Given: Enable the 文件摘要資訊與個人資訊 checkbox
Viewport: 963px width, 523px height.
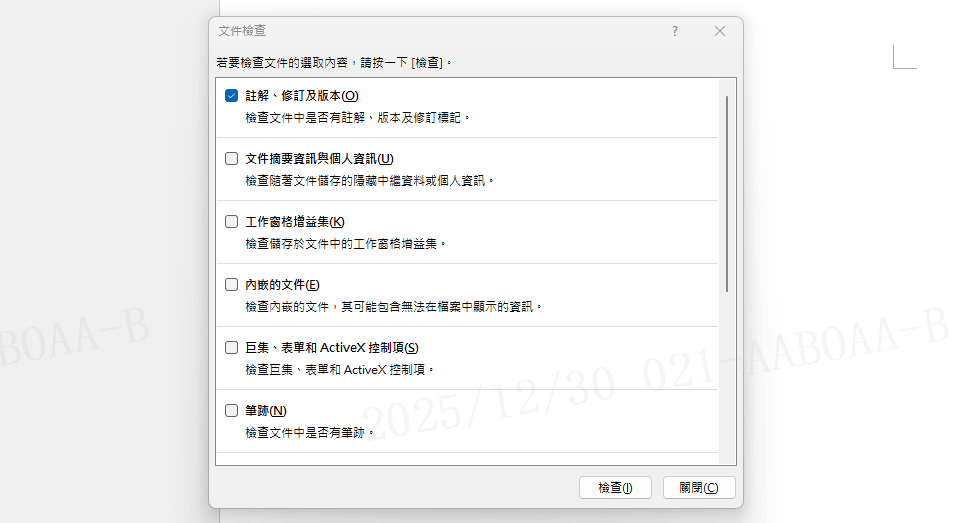Looking at the screenshot, I should coord(232,159).
